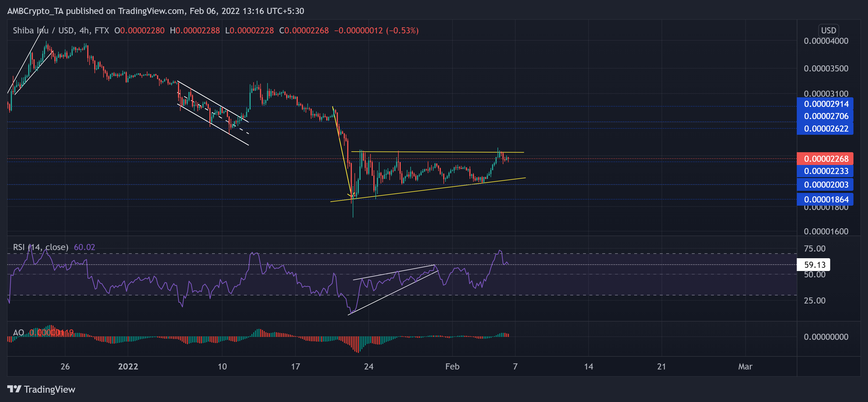Click the 0.00002233 price level label
The image size is (868, 402).
pos(825,171)
